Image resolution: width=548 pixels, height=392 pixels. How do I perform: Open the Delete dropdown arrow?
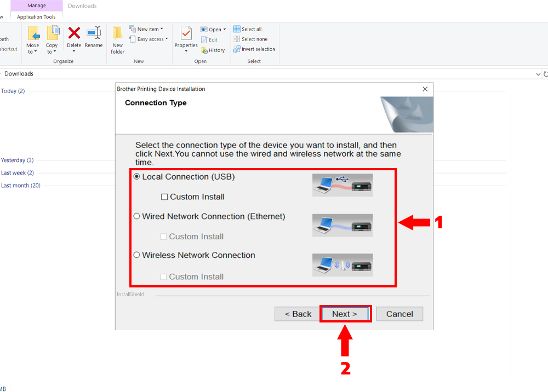coord(74,51)
